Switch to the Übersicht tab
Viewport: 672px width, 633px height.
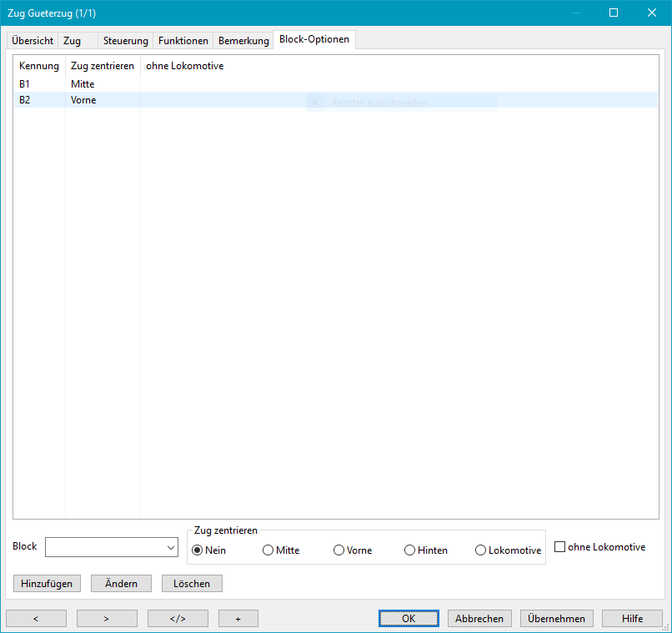pyautogui.click(x=33, y=40)
